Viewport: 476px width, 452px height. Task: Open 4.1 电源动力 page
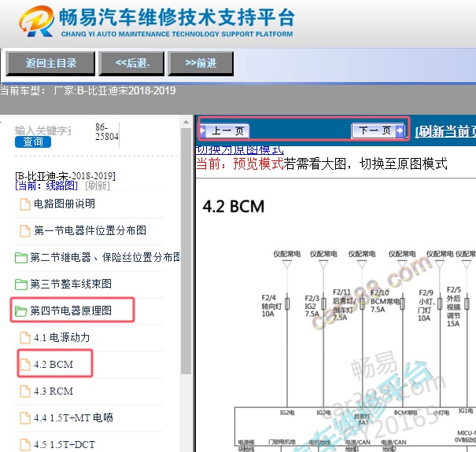(61, 338)
